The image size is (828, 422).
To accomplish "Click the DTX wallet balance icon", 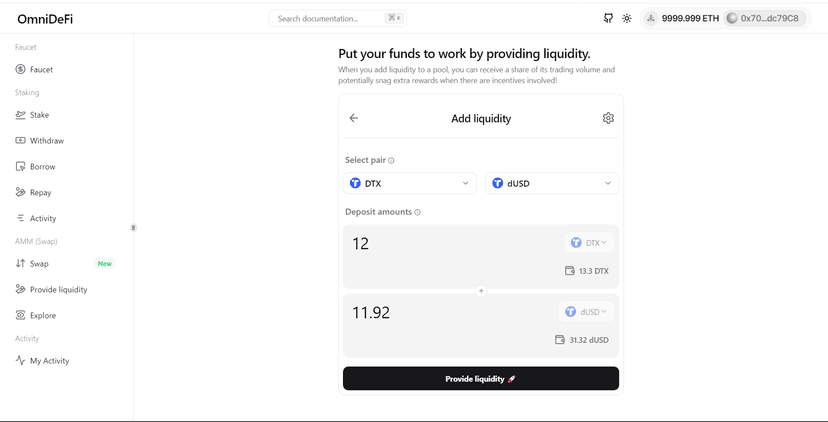I will coord(569,271).
